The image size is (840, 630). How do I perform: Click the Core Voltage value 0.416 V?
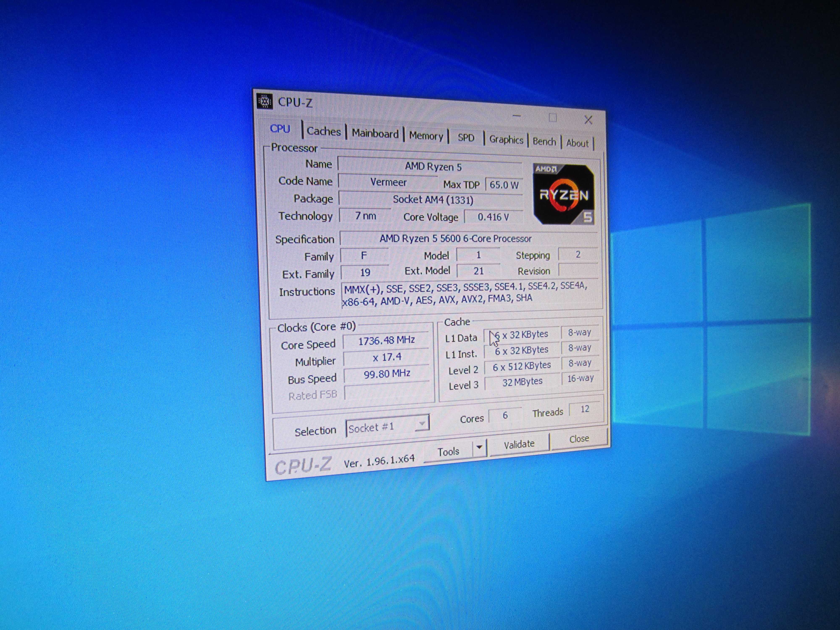tap(493, 217)
